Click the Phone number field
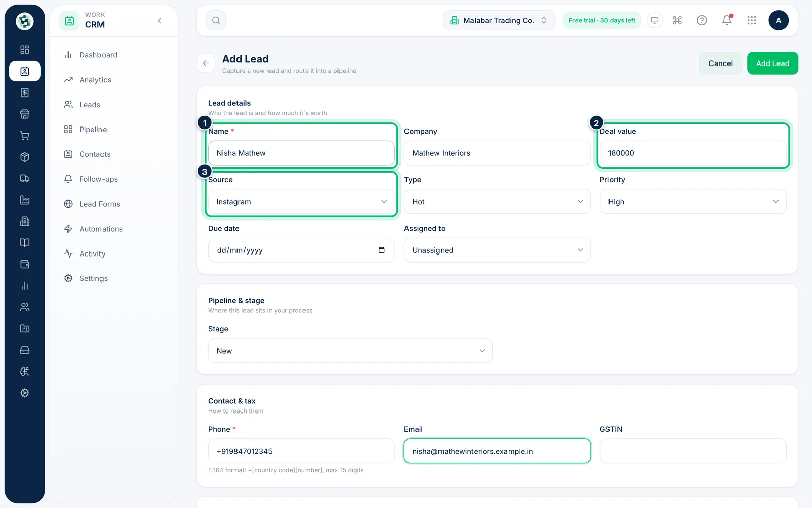The image size is (812, 508). [301, 451]
